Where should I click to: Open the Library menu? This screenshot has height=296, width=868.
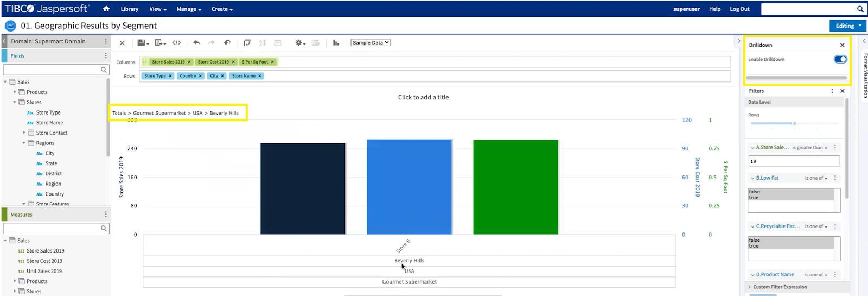129,9
